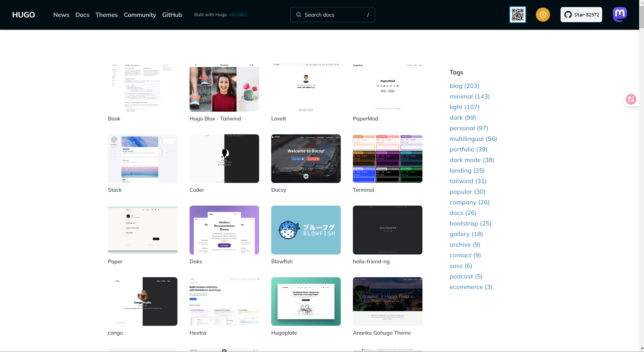Open the Mastodon logo link
The width and height of the screenshot is (644, 352).
click(x=620, y=15)
